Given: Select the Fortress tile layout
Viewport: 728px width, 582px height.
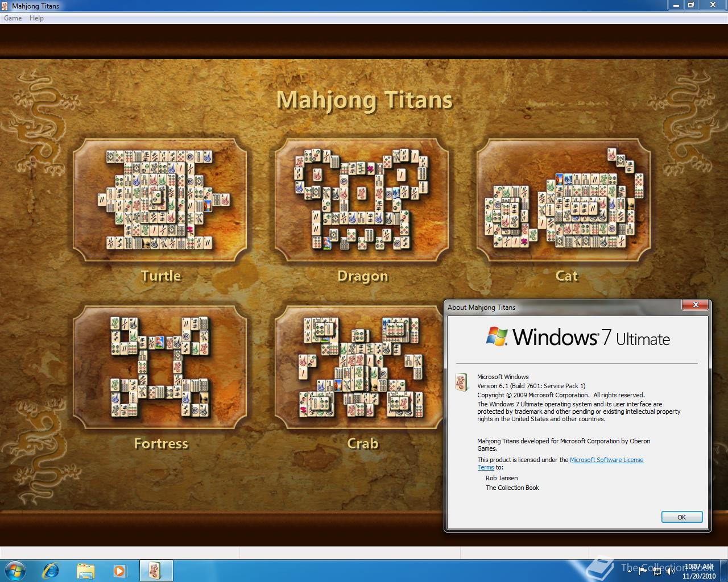Looking at the screenshot, I should tap(160, 367).
